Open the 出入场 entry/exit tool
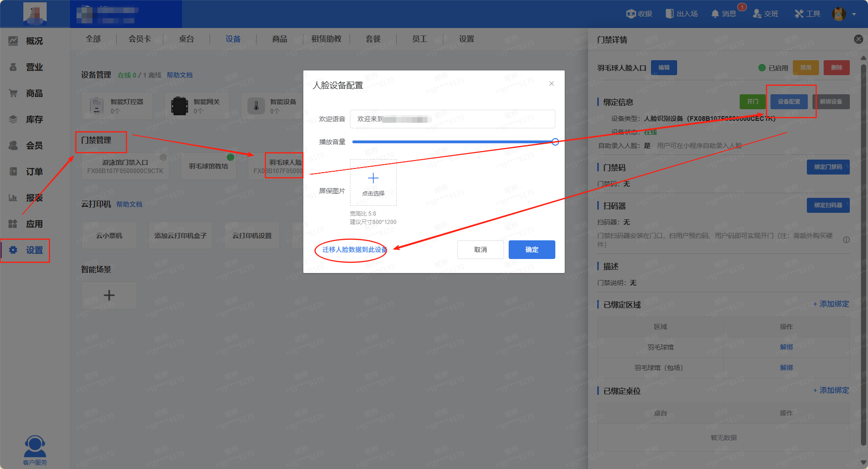Screen dimensions: 868x469 pos(682,14)
